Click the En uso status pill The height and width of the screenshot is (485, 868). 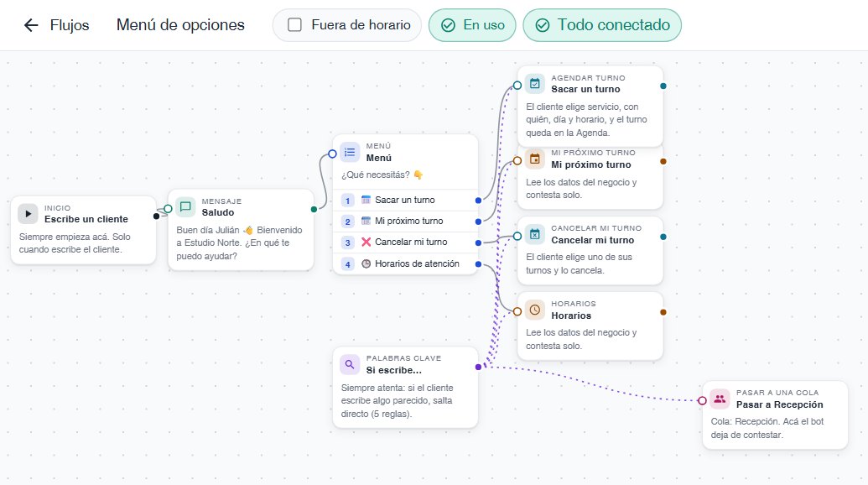(472, 25)
